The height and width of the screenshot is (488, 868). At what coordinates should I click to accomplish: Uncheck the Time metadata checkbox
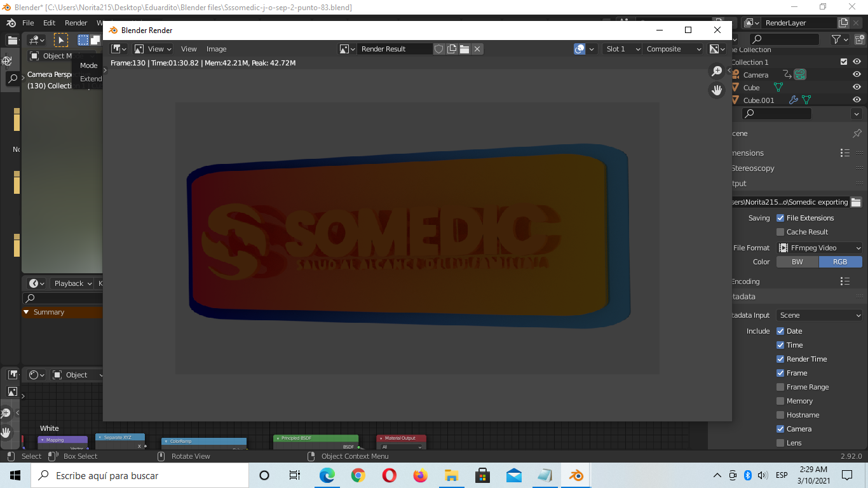[x=780, y=345]
